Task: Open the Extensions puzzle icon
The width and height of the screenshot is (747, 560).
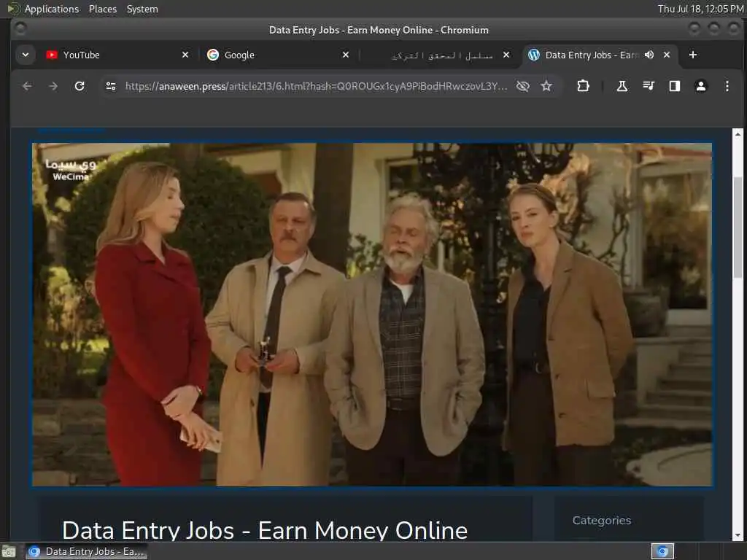Action: coord(583,86)
